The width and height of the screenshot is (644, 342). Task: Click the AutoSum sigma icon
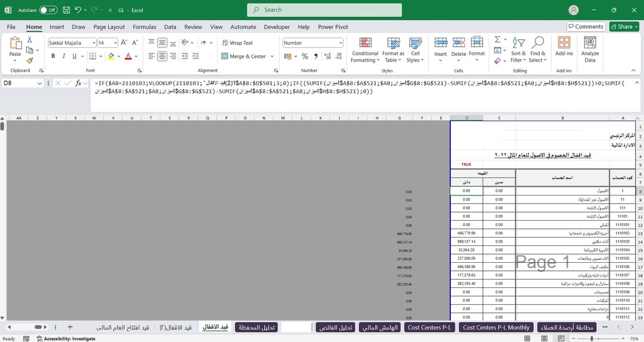point(497,40)
